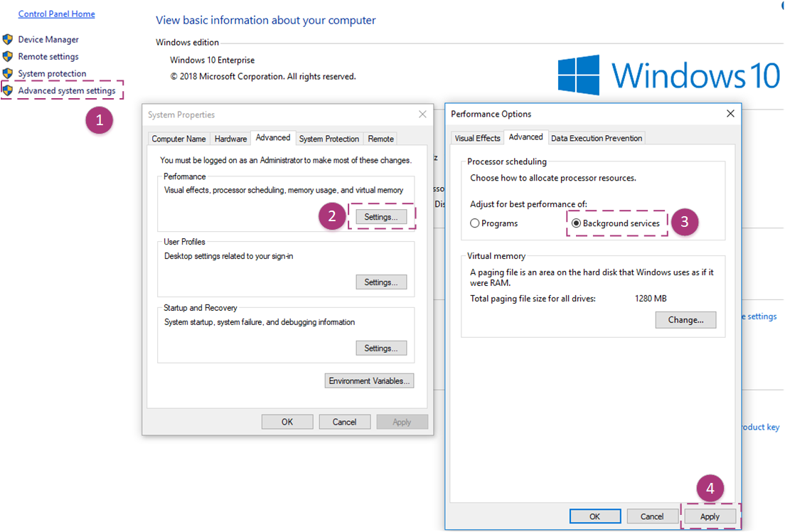Screen dimensions: 785x532
Task: Open the Control Panel Home link
Action: click(x=56, y=14)
